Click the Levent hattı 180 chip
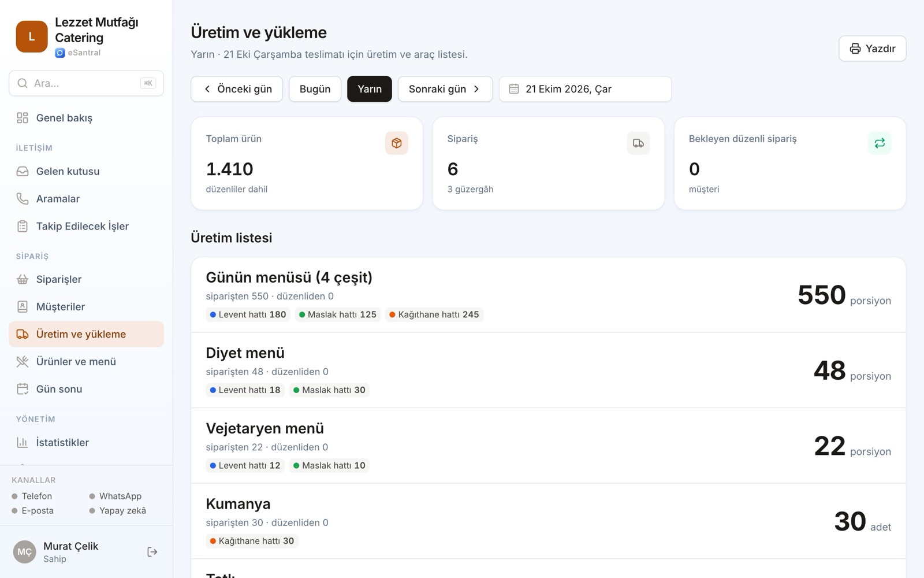Image resolution: width=924 pixels, height=578 pixels. [x=248, y=314]
